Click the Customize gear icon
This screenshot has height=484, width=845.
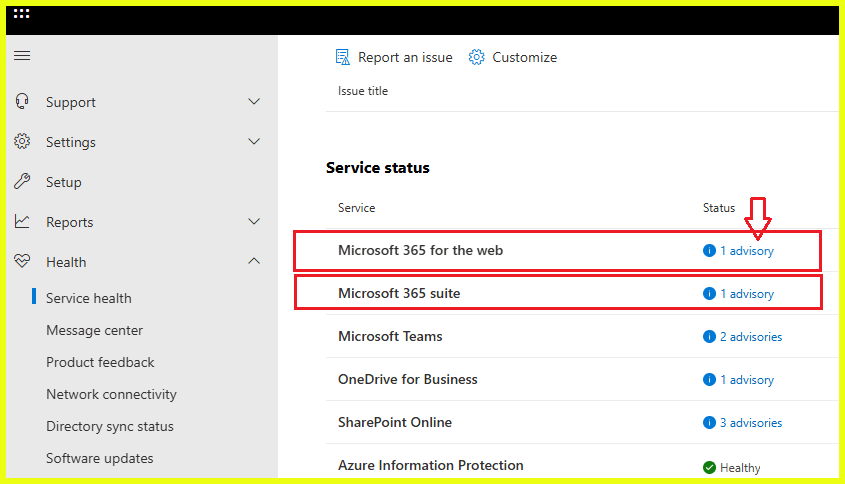click(x=476, y=57)
